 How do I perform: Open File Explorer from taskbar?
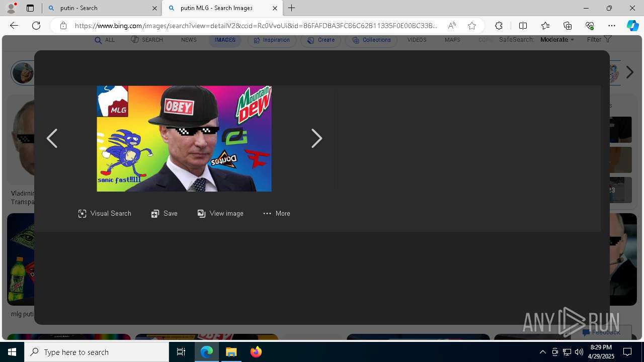(x=231, y=352)
